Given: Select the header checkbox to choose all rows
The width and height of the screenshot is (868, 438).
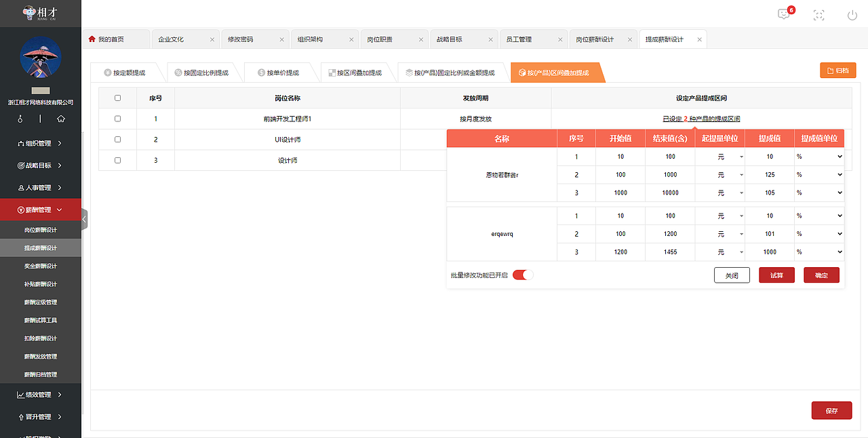Looking at the screenshot, I should click(x=117, y=98).
